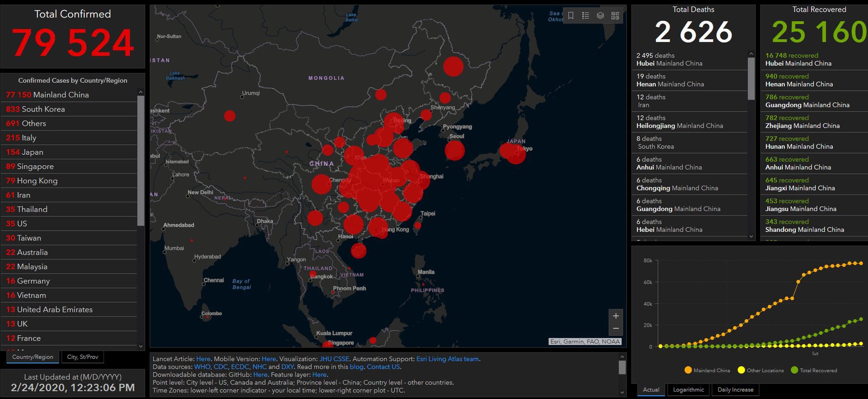Image resolution: width=868 pixels, height=399 pixels.
Task: Open the WHO data source link
Action: [202, 367]
